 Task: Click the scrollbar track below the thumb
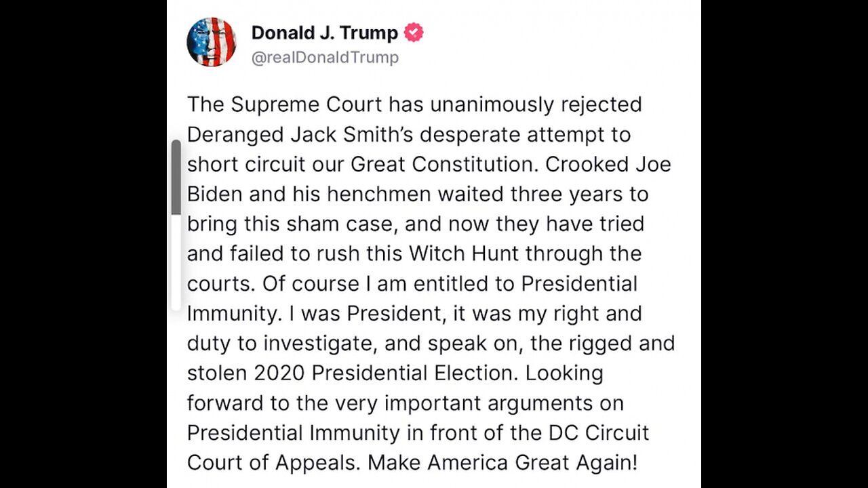point(176,264)
